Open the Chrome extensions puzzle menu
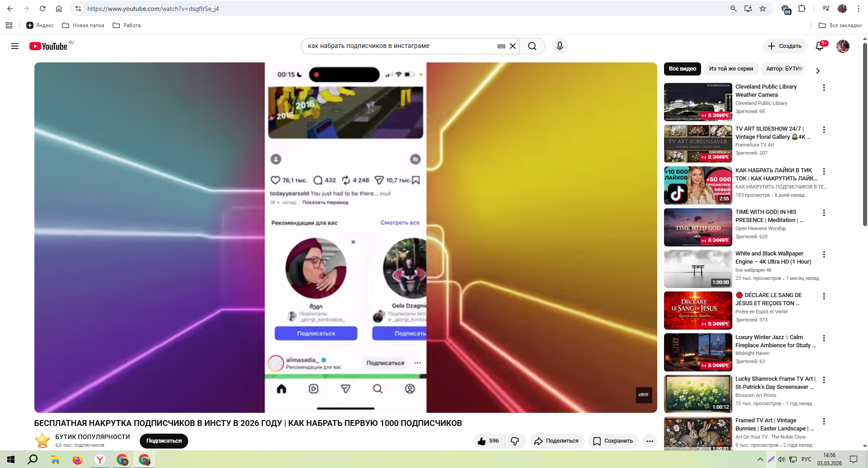Image resolution: width=868 pixels, height=468 pixels. tap(802, 9)
